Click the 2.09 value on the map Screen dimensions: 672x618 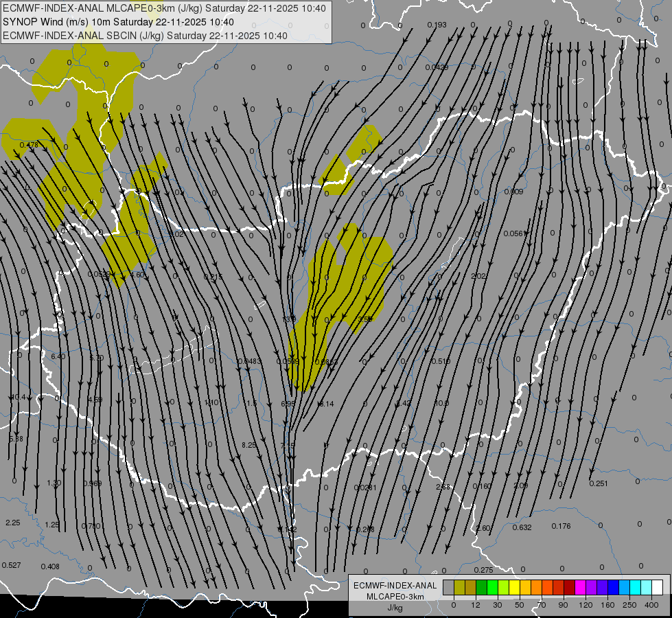point(521,485)
